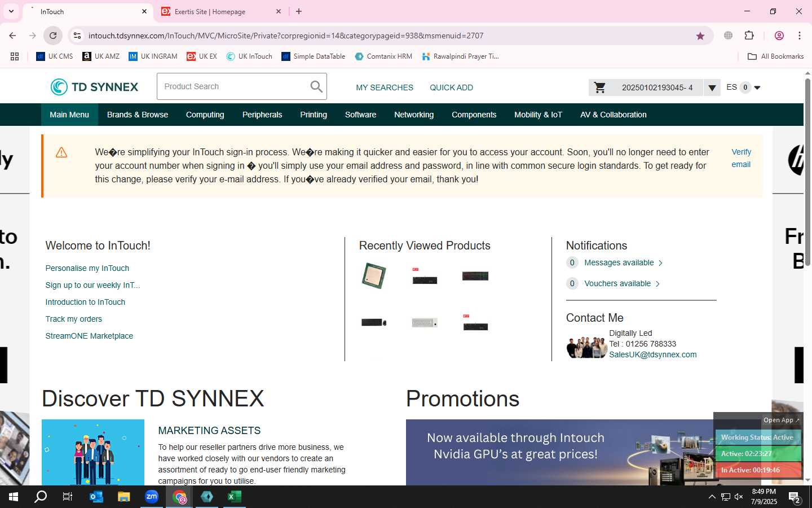Open Outlook from the taskbar
This screenshot has width=812, height=508.
coord(96,497)
